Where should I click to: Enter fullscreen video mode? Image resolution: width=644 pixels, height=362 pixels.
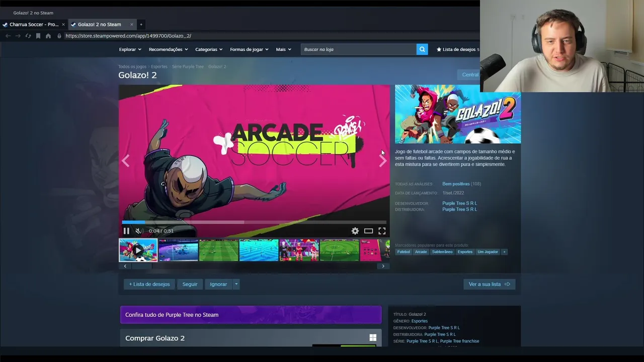[382, 231]
